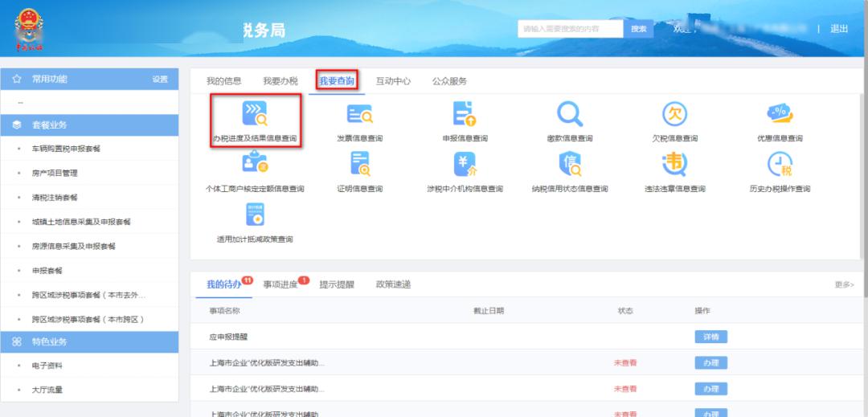The image size is (868, 417).
Task: Open the 适用加计抵减政策查询 icon
Action: click(x=255, y=214)
